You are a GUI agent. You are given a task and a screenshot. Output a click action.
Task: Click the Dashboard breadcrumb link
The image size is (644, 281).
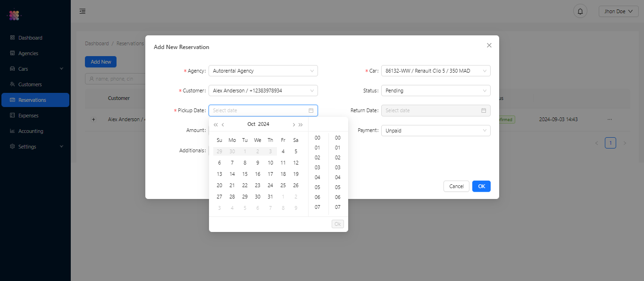click(97, 43)
